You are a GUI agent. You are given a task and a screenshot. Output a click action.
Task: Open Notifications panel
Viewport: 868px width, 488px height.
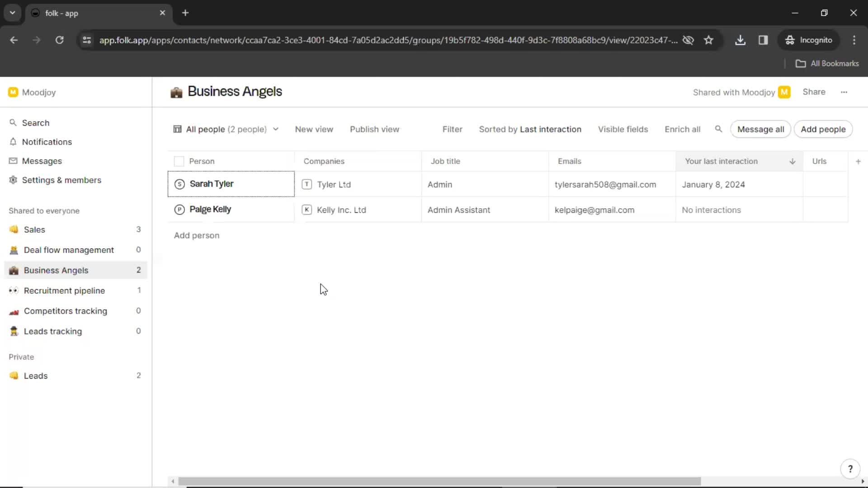[47, 142]
